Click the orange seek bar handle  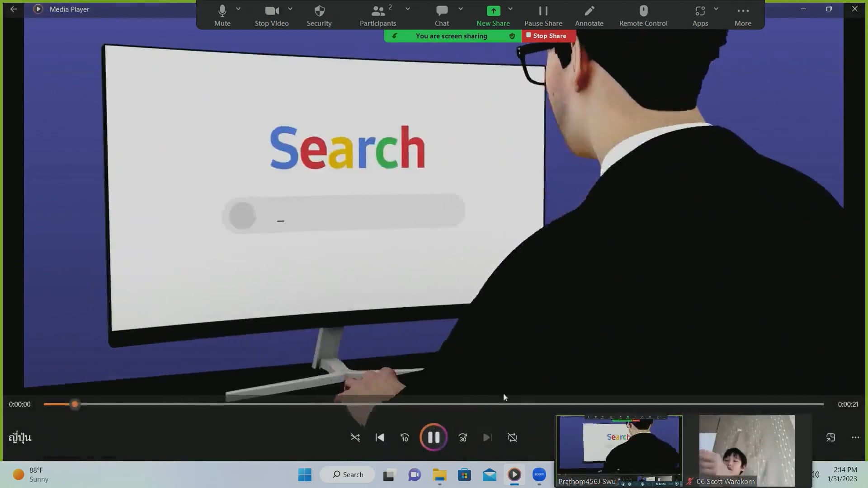75,404
